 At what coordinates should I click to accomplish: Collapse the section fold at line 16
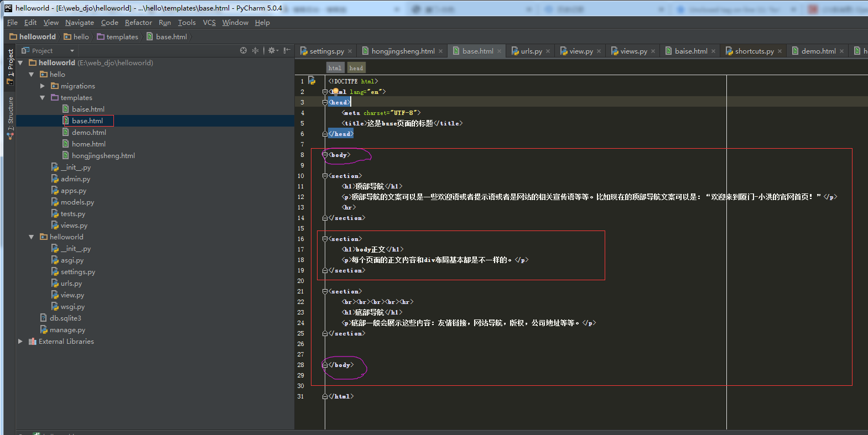coord(325,239)
